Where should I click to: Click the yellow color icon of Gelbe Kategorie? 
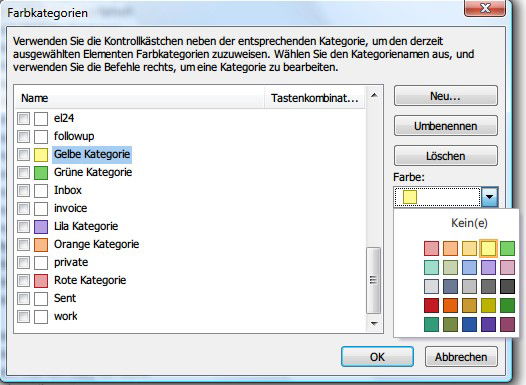41,155
